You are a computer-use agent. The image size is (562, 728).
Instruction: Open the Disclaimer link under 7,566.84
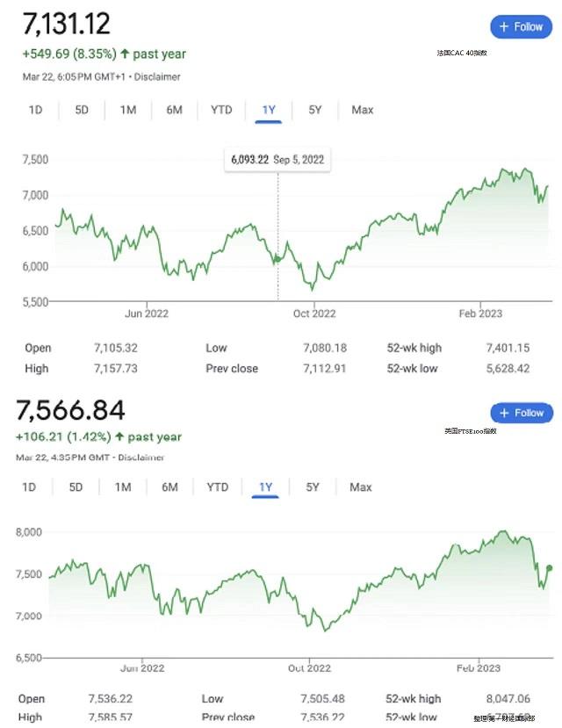pyautogui.click(x=141, y=457)
